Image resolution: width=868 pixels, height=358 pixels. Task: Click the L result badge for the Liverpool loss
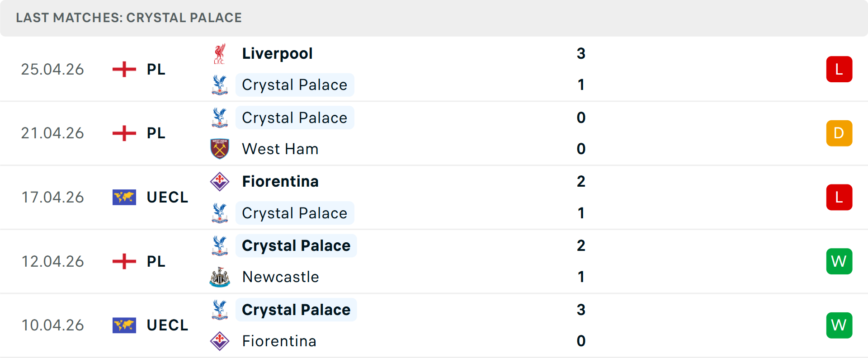click(x=839, y=69)
